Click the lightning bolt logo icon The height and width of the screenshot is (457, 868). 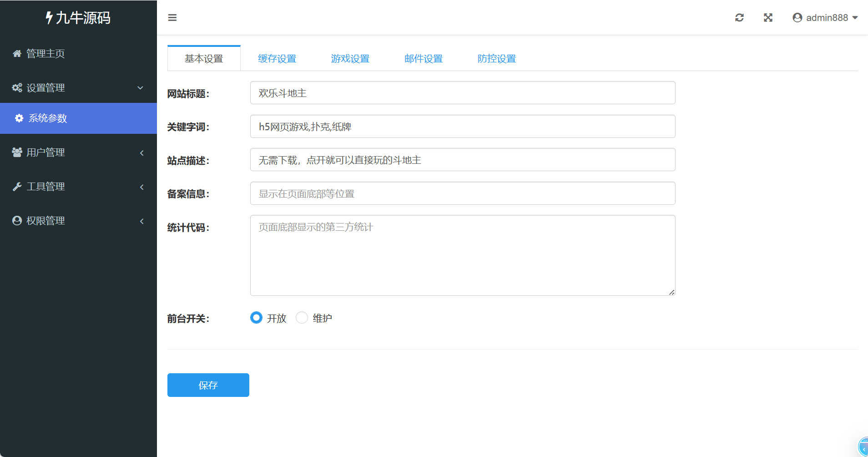click(49, 18)
